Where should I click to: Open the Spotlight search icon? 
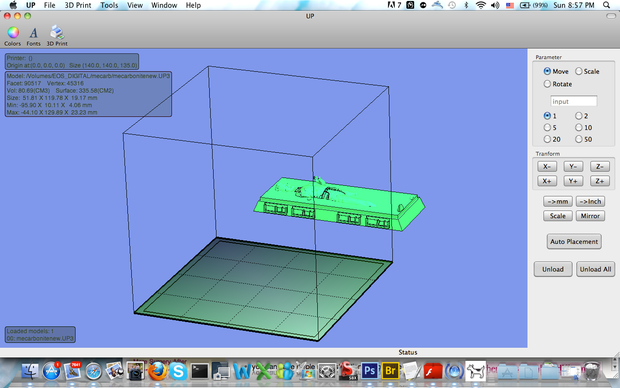[x=606, y=5]
